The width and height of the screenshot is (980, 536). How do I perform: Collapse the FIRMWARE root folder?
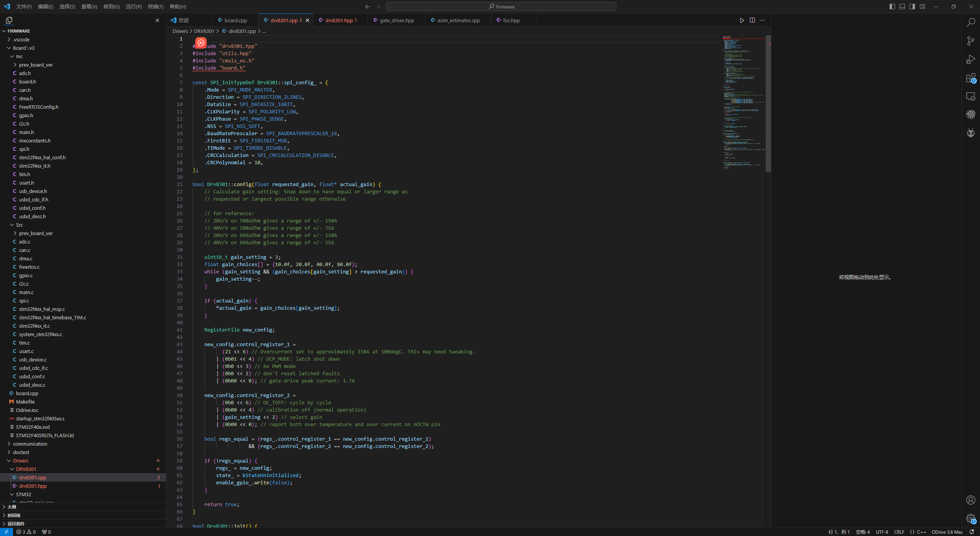click(83, 31)
